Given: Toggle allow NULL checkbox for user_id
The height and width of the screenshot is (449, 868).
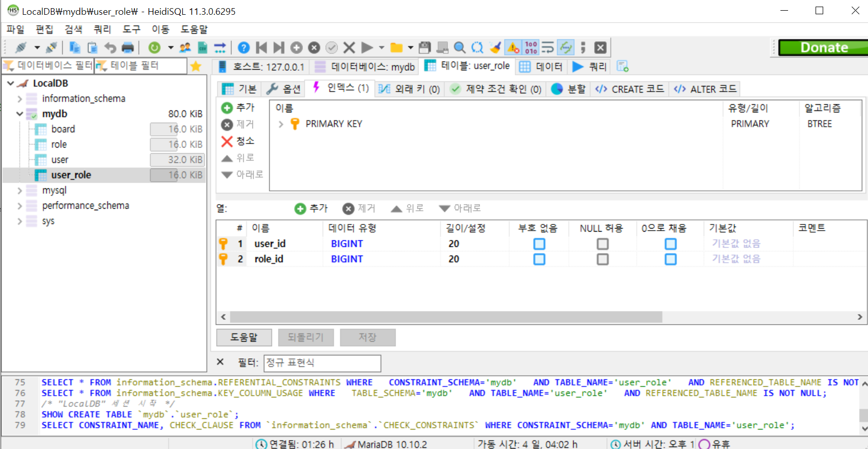Looking at the screenshot, I should 603,244.
